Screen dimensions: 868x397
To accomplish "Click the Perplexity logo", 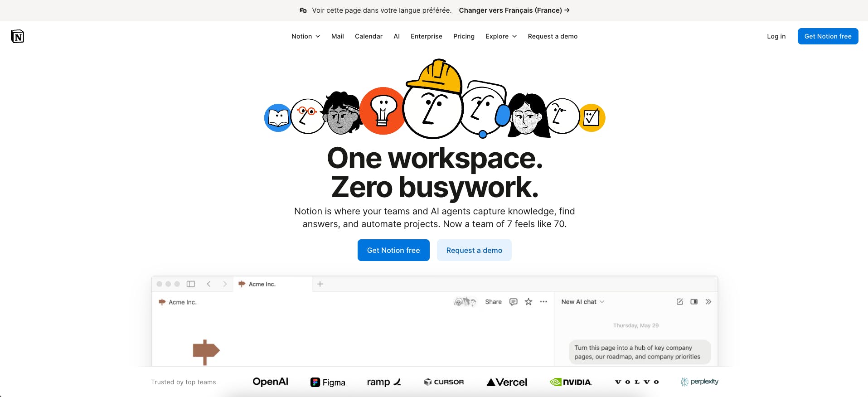I will click(699, 382).
